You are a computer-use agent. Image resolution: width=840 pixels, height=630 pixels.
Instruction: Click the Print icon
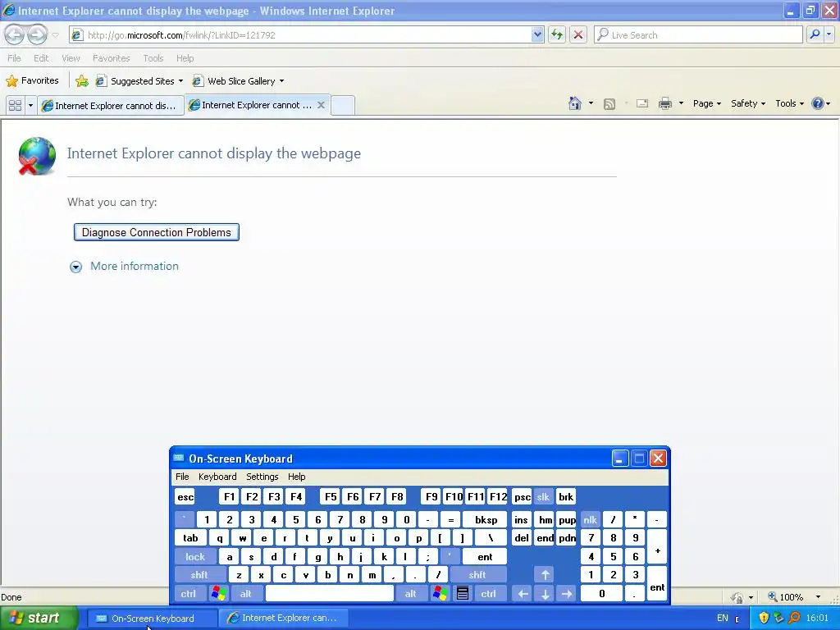coord(664,103)
